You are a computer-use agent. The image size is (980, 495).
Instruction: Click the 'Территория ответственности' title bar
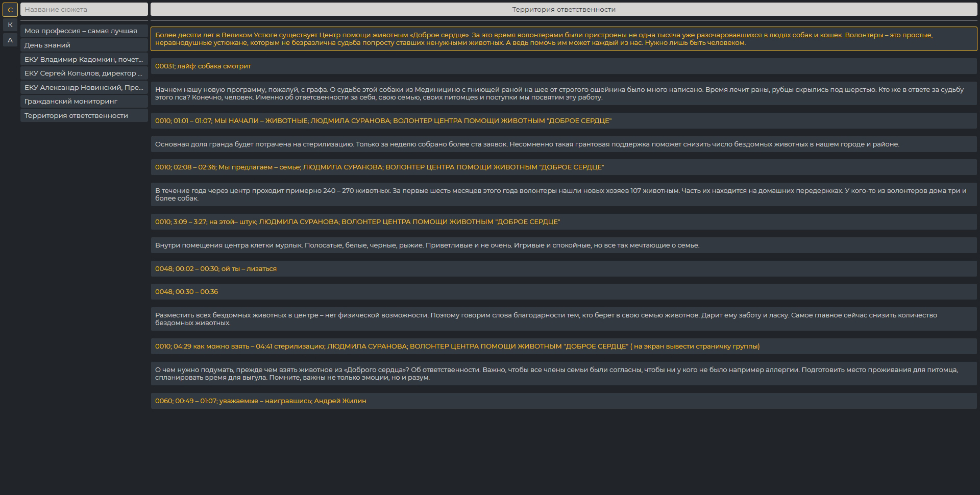click(x=563, y=10)
